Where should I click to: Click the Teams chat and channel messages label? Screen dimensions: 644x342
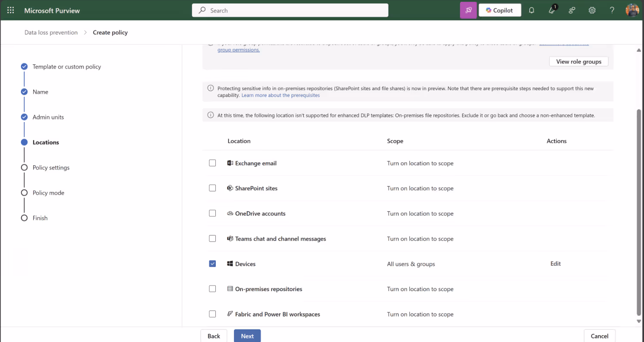[280, 239]
